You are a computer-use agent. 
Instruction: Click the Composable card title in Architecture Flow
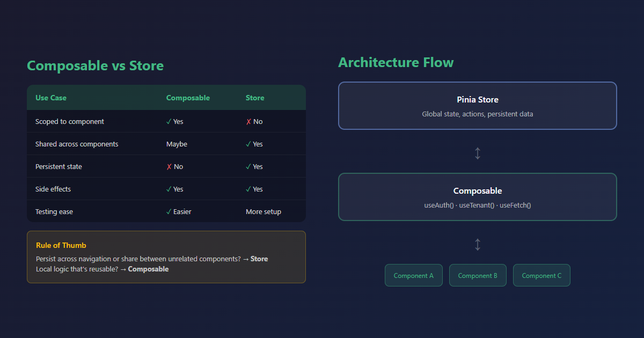click(478, 191)
